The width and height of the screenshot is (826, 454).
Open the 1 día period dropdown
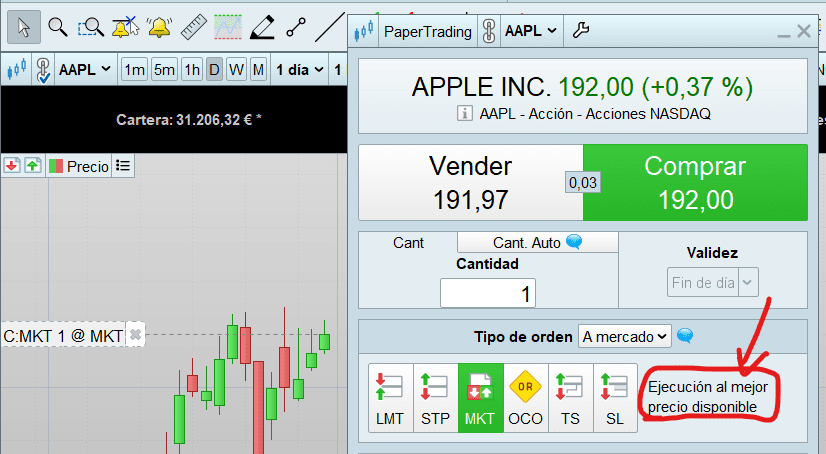tap(299, 70)
